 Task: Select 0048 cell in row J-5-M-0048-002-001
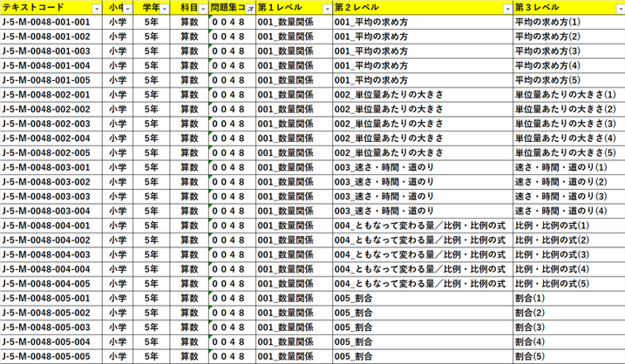(233, 95)
